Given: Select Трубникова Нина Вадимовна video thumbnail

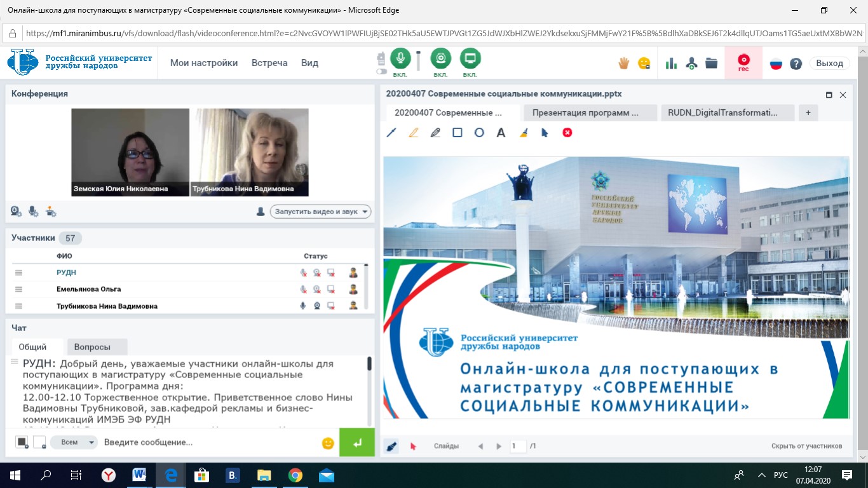Looking at the screenshot, I should (250, 152).
